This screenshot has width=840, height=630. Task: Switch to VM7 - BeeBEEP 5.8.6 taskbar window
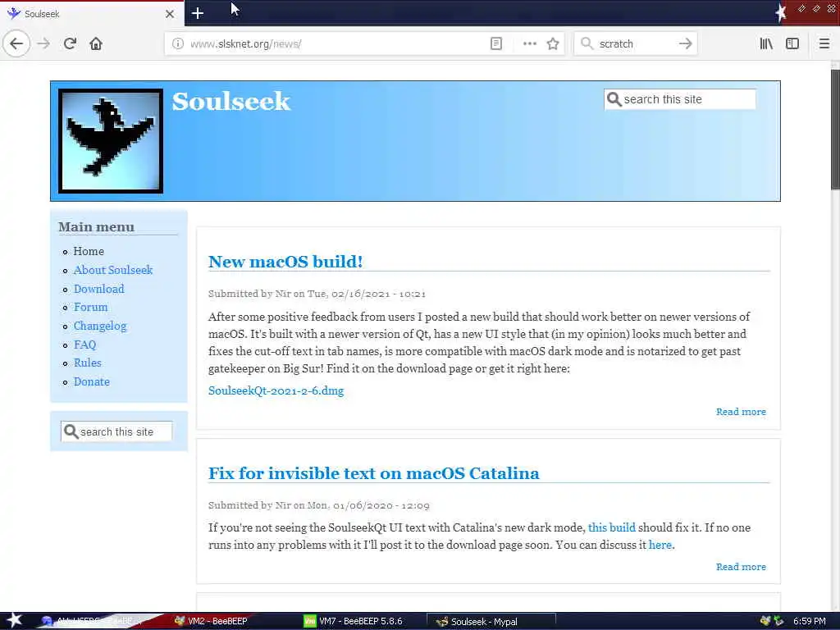pos(354,621)
